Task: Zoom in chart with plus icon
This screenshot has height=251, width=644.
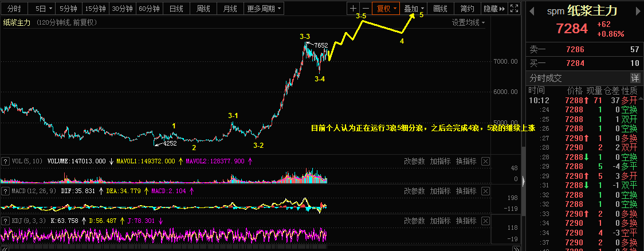Action: (353, 8)
